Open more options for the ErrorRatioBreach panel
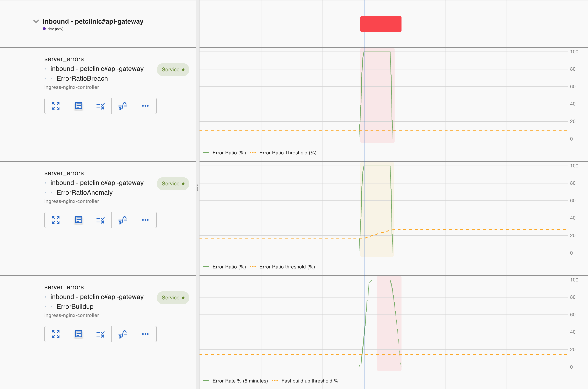 click(x=145, y=106)
